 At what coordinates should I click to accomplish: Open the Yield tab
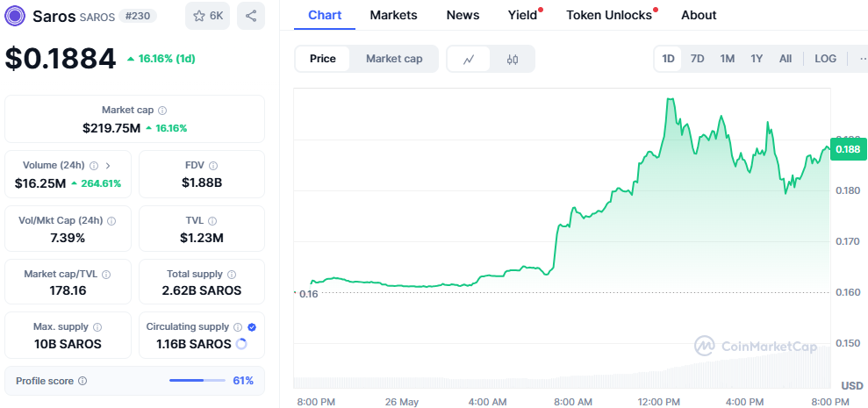(x=522, y=16)
